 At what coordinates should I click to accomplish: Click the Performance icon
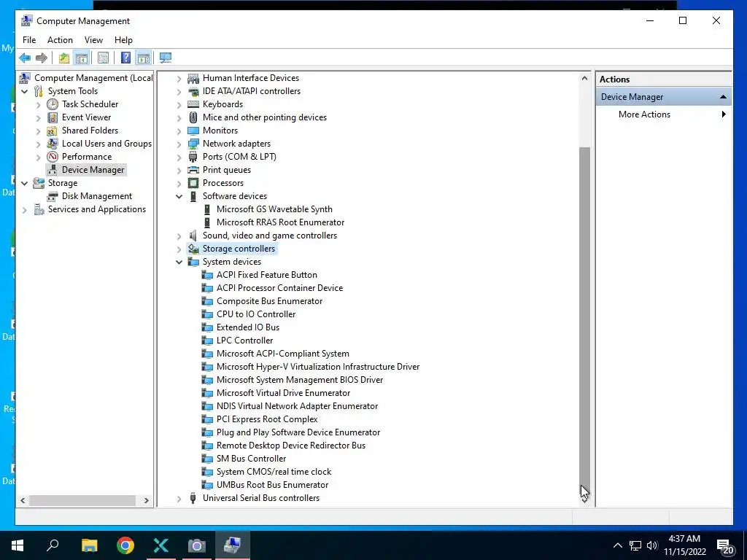pos(53,157)
